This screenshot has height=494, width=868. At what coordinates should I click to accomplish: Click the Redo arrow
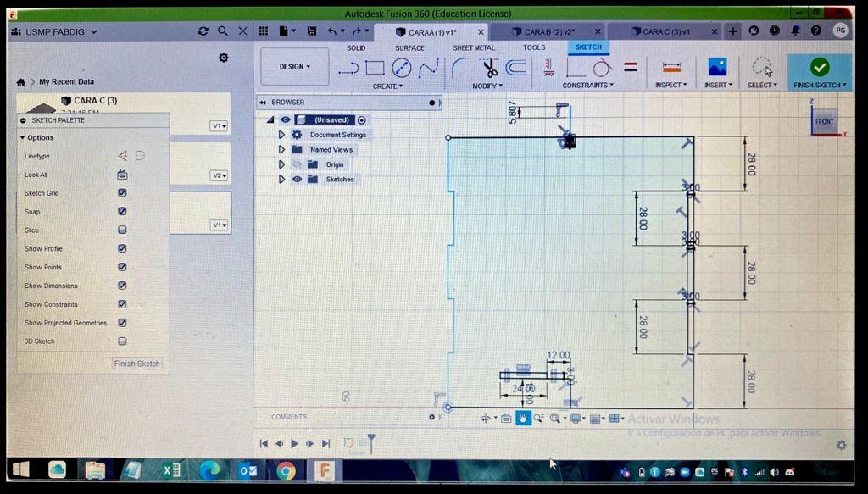357,31
